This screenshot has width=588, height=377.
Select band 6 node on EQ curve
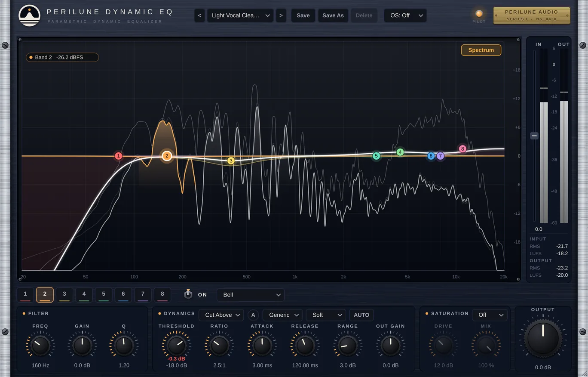pos(431,156)
